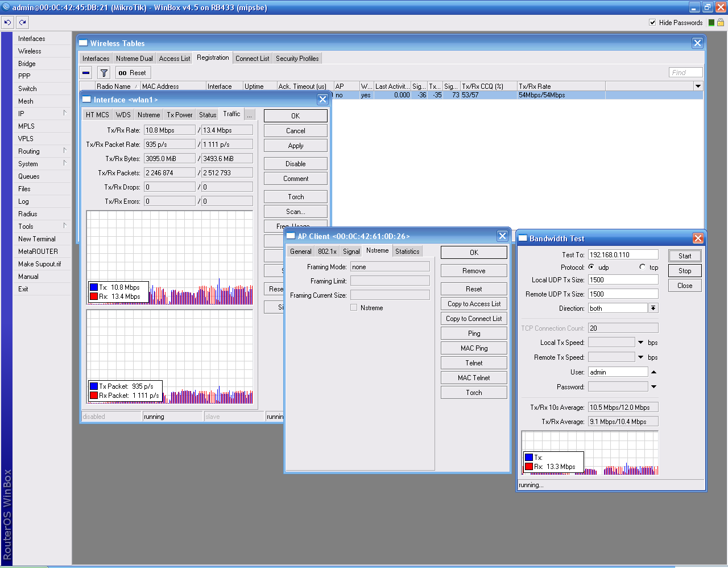Viewport: 728px width, 568px height.
Task: Click the padlock icon at top right
Action: (x=721, y=23)
